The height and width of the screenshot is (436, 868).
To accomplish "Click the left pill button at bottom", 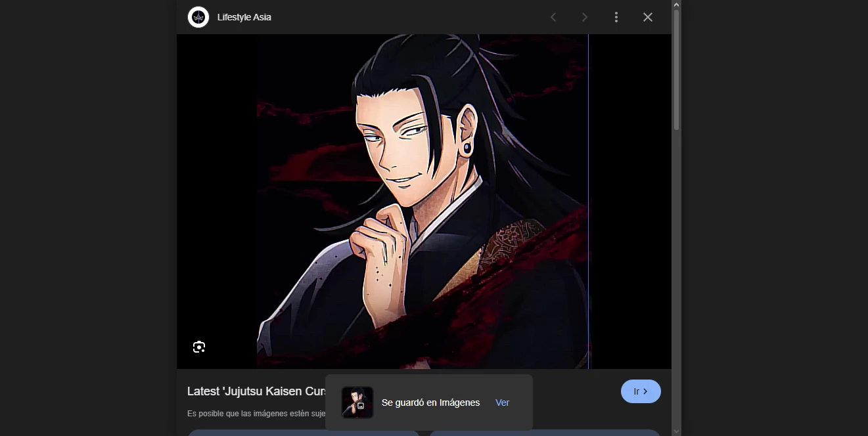I will tap(304, 433).
